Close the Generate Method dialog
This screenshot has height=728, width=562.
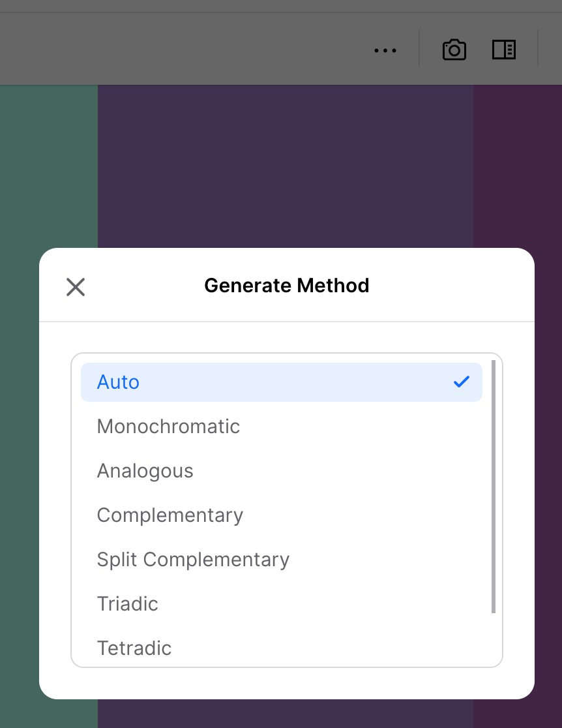[76, 286]
